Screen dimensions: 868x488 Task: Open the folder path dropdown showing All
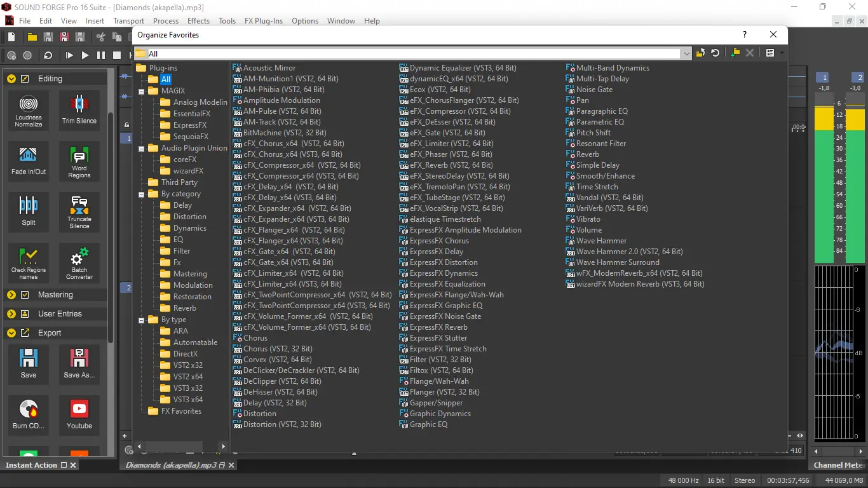(686, 54)
